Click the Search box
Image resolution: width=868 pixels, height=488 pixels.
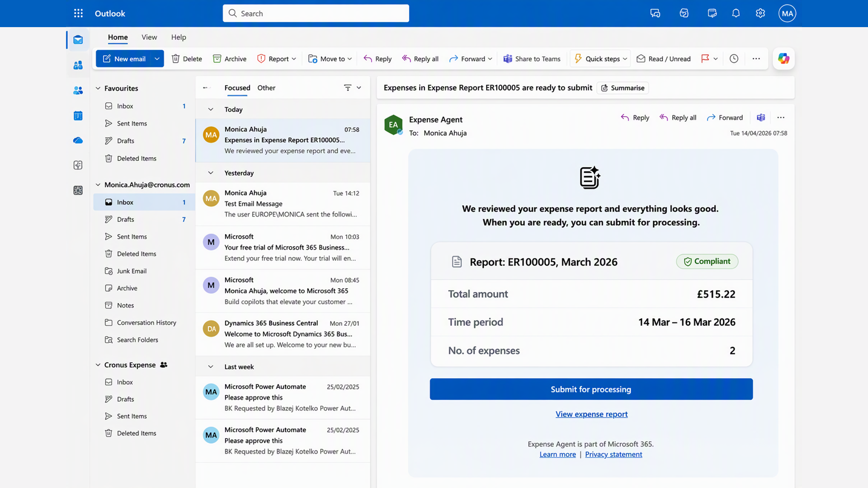[x=316, y=14]
